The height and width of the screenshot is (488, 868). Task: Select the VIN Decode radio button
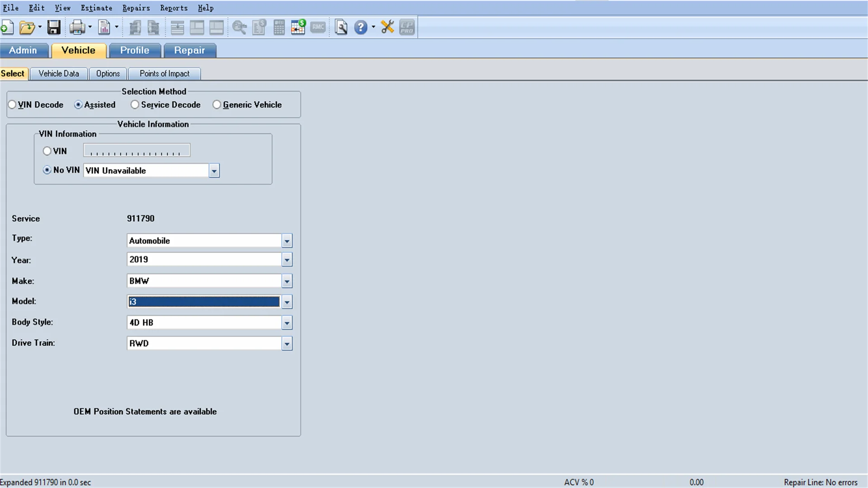point(12,105)
